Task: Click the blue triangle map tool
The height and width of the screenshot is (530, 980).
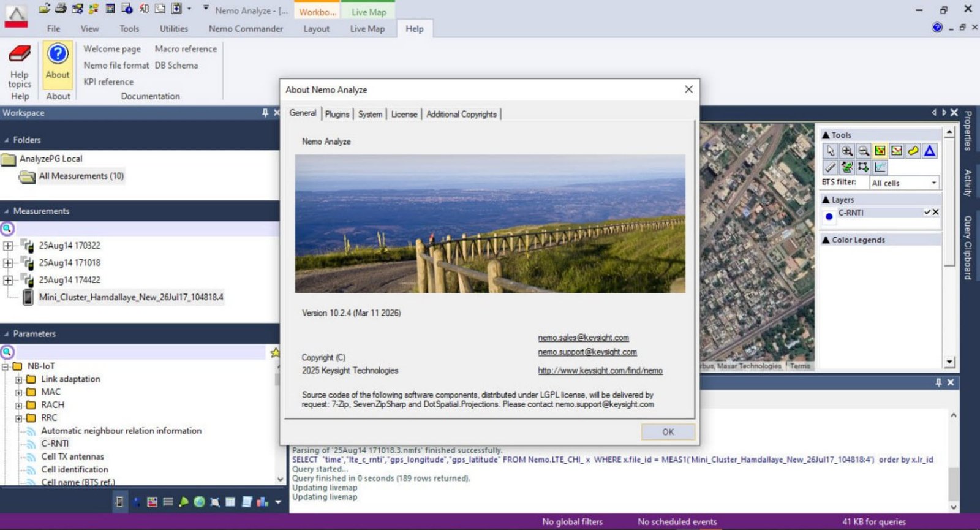Action: point(930,151)
